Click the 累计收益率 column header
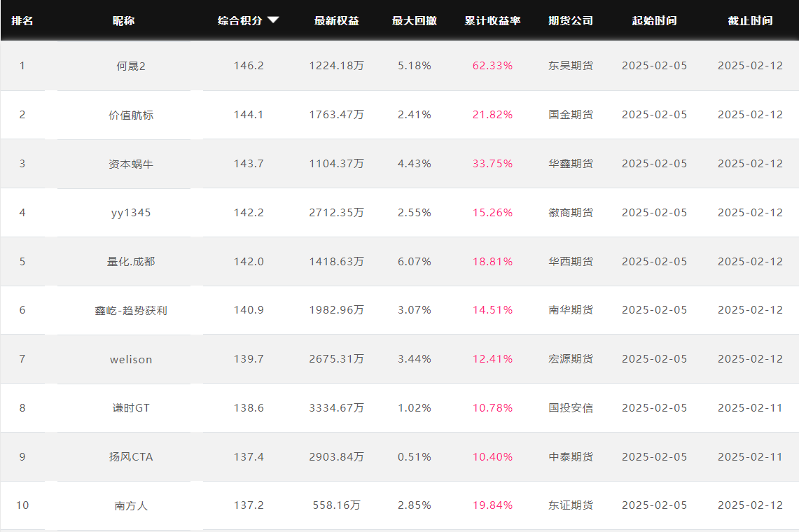799x532 pixels. click(x=493, y=20)
